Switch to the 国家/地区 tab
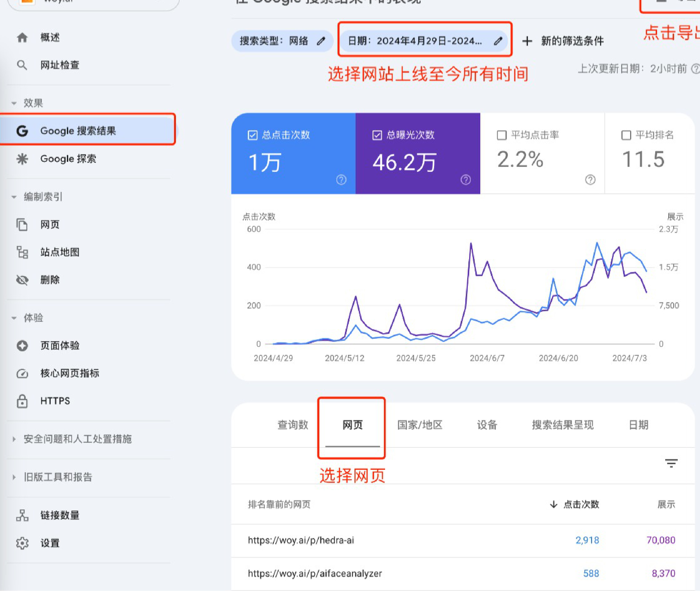700x591 pixels. [419, 425]
